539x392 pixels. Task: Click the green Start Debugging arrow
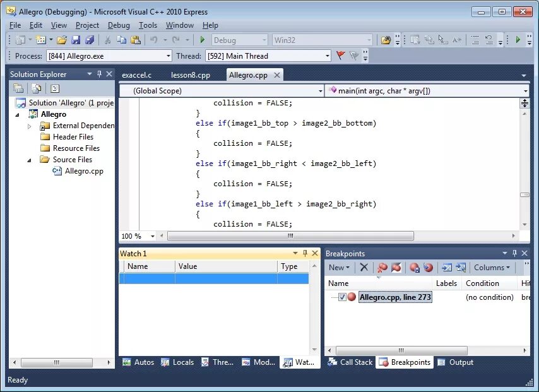203,40
